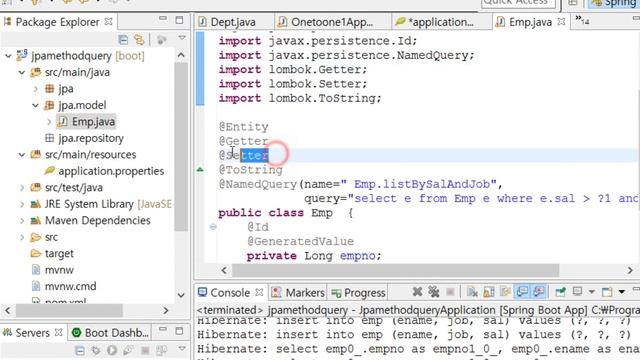Select the target folder
This screenshot has height=360, width=640.
point(59,253)
